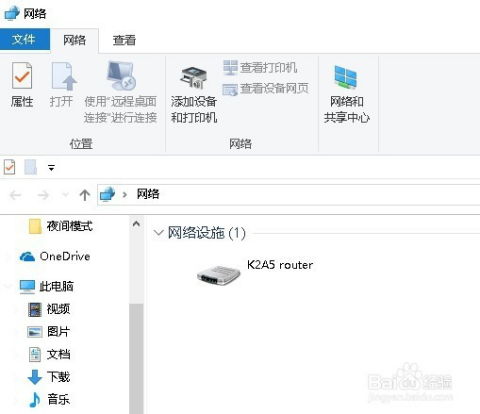Open quick access toolbar customize dropdown
This screenshot has height=414, width=480.
[x=51, y=168]
